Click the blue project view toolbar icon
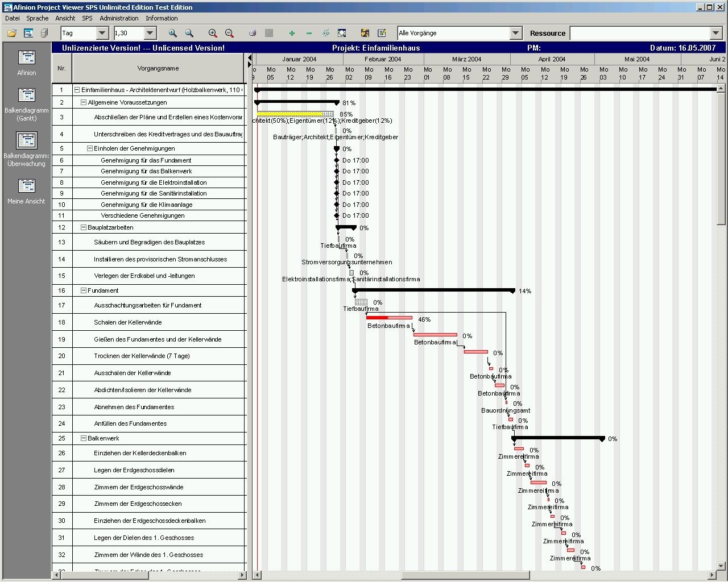The width and height of the screenshot is (728, 582). [28, 34]
